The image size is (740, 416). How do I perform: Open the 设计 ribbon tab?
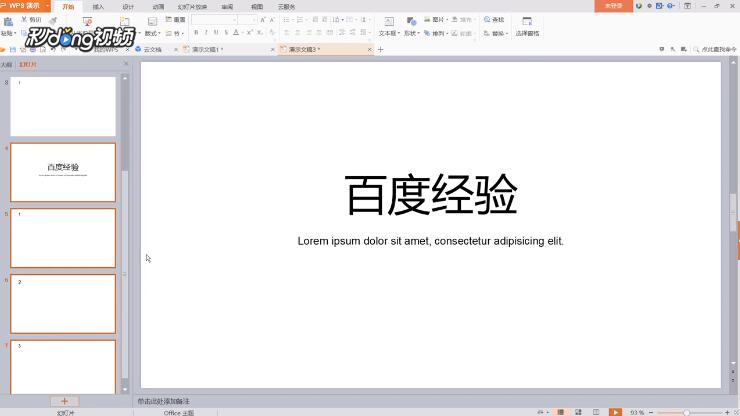128,7
